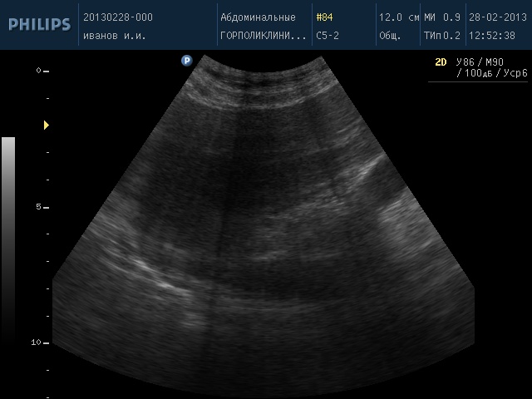
Task: Select the yellow 2D mode label
Action: pos(441,62)
